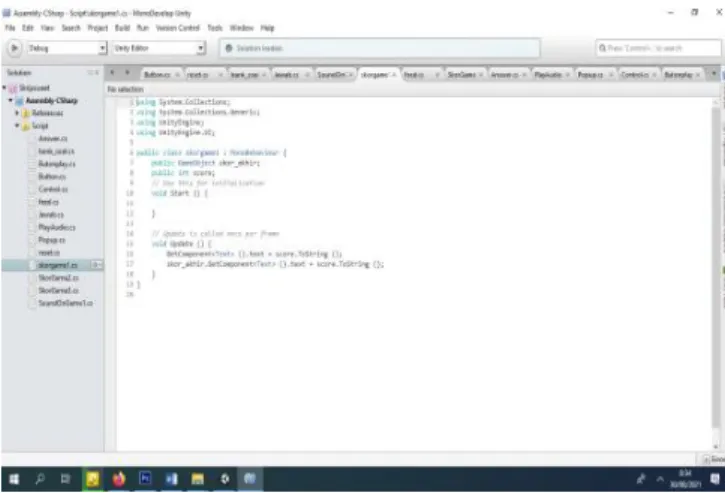The width and height of the screenshot is (725, 493).
Task: Open the View menu
Action: coord(47,28)
